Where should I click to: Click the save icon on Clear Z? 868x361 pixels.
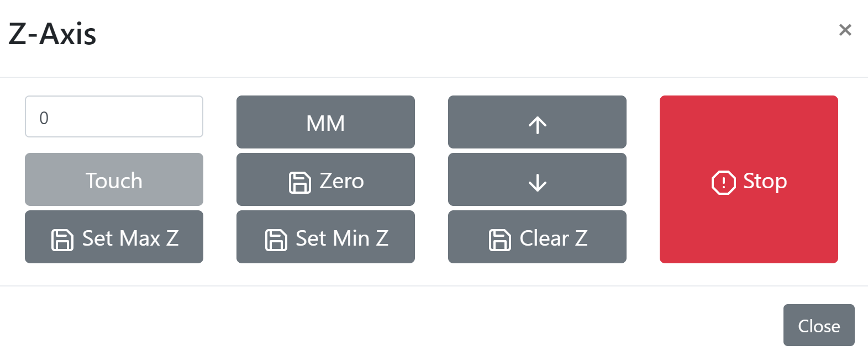click(500, 238)
